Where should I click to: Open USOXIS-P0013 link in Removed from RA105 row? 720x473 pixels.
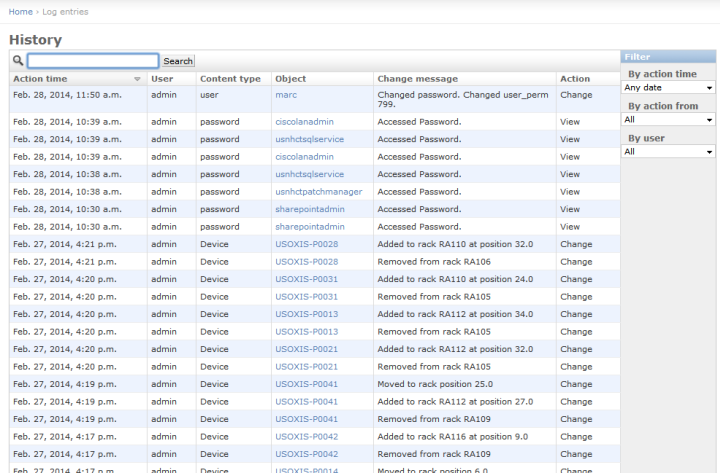[x=307, y=332]
